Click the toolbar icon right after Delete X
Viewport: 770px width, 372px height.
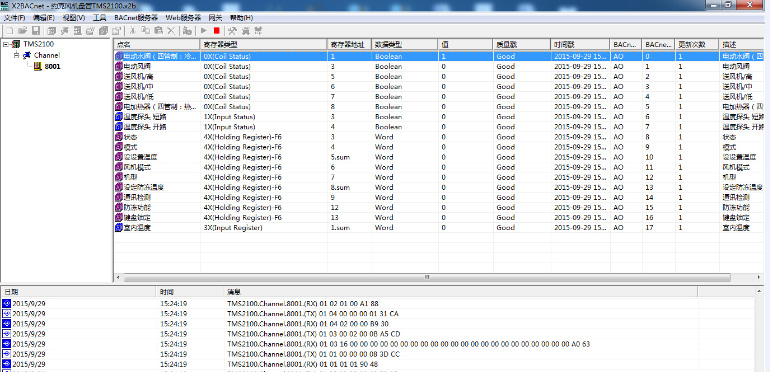tap(187, 31)
